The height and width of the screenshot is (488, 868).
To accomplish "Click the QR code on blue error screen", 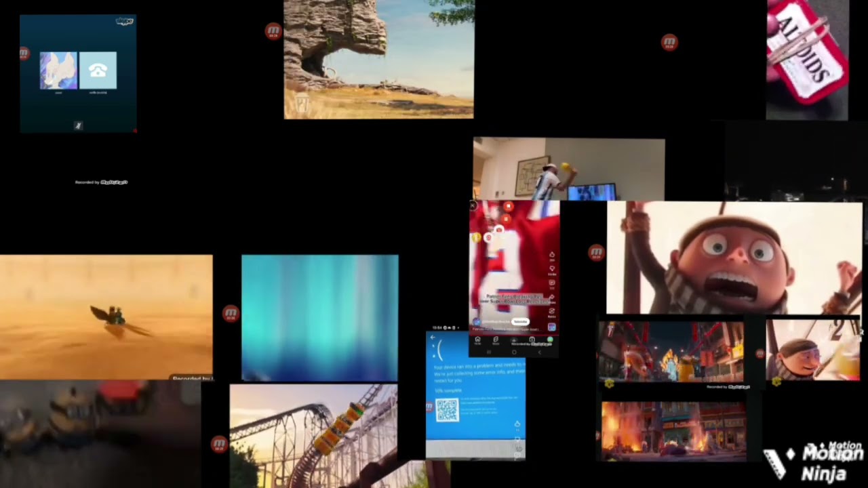I will [447, 409].
